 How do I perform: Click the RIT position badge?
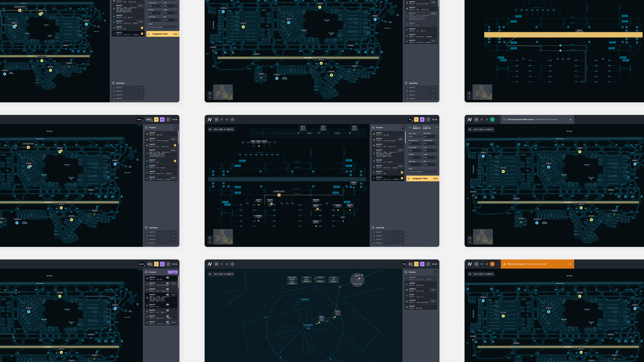[410, 119]
